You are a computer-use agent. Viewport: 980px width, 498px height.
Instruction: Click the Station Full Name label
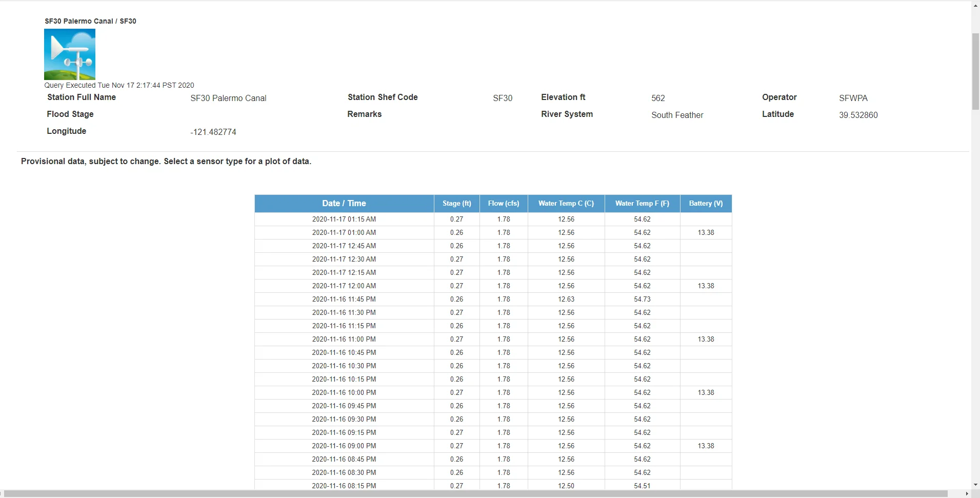(x=82, y=97)
